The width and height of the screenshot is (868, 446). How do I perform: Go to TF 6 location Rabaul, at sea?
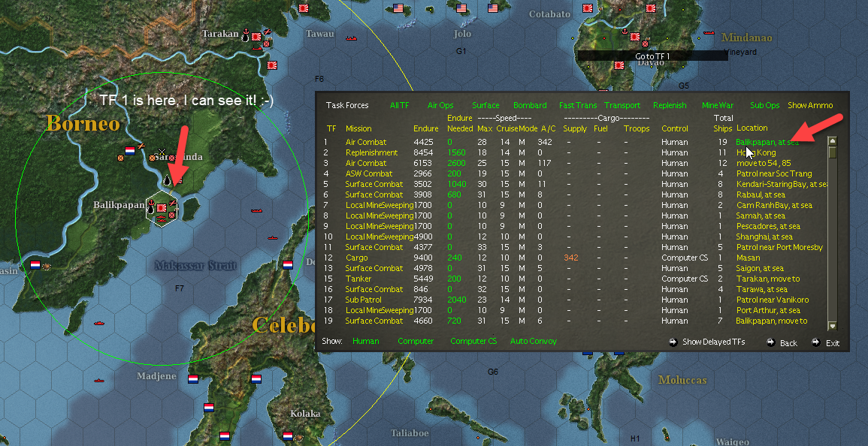[761, 194]
